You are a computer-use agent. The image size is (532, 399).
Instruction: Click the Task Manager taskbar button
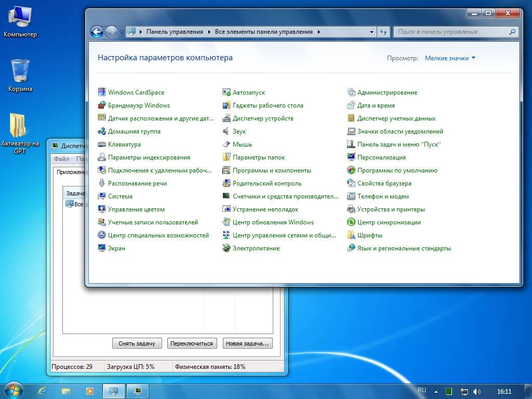point(137,391)
